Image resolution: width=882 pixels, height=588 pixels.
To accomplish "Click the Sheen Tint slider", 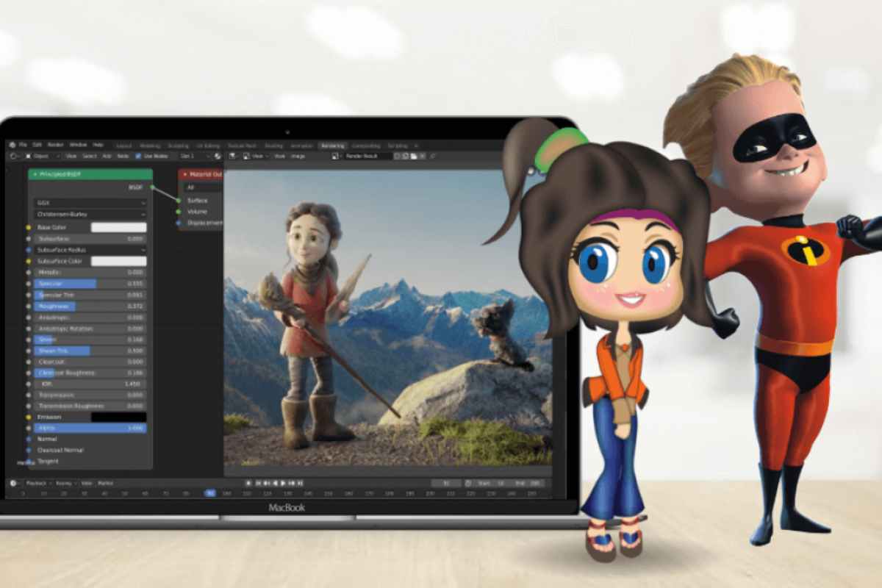I will click(90, 351).
